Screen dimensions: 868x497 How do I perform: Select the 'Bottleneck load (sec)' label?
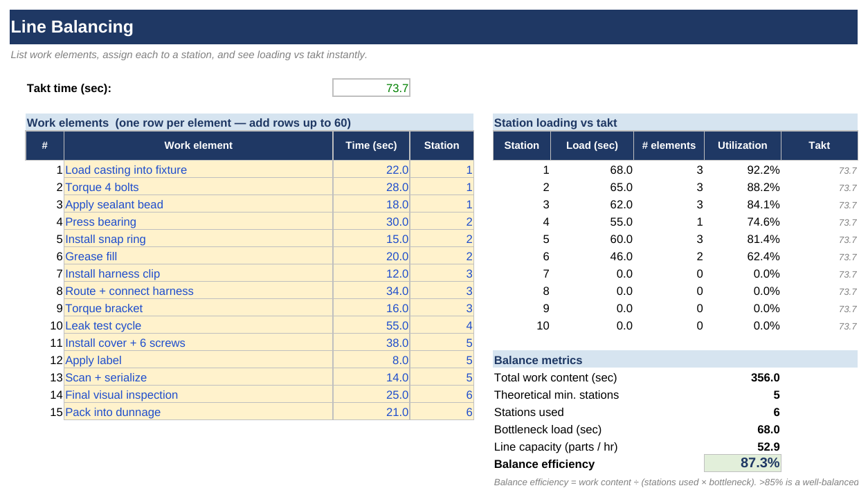click(548, 429)
